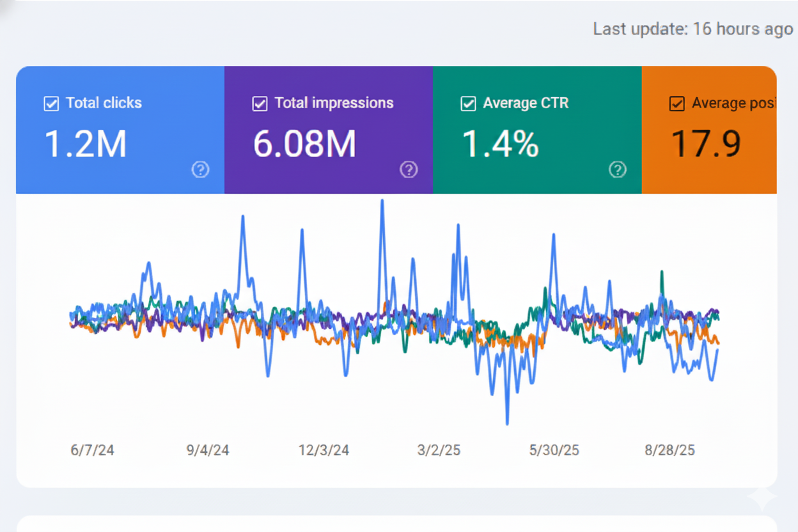
Task: Toggle the Average position checkbox
Action: [677, 104]
